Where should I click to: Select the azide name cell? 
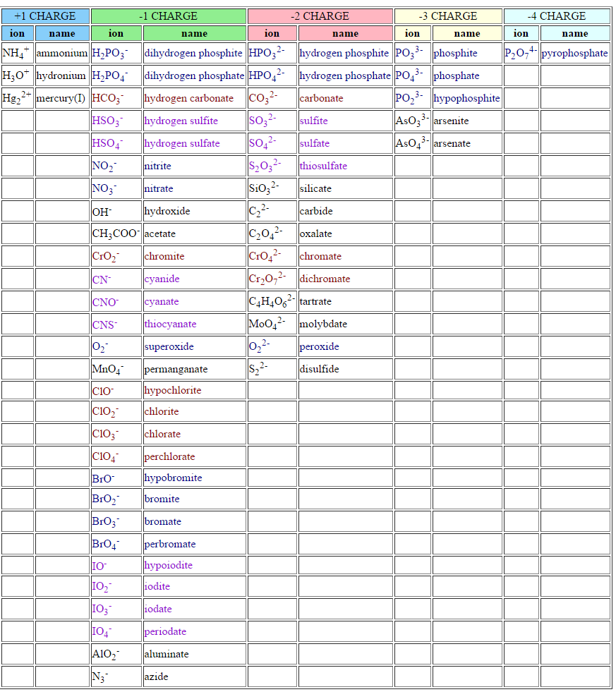(x=157, y=676)
